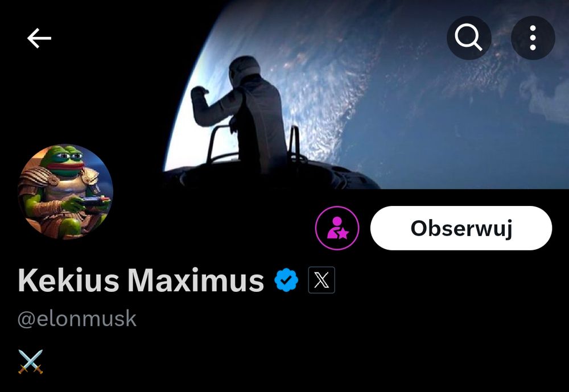The height and width of the screenshot is (392, 569).
Task: View the Pepe gladiator profile picture
Action: [65, 192]
